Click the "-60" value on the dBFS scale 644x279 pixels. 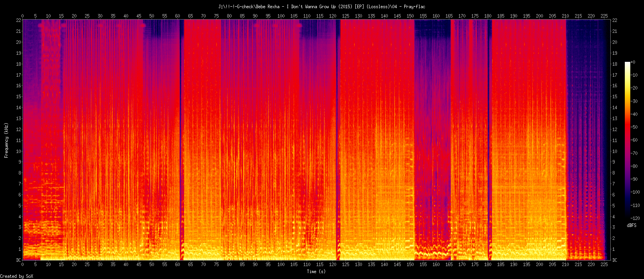coord(634,140)
